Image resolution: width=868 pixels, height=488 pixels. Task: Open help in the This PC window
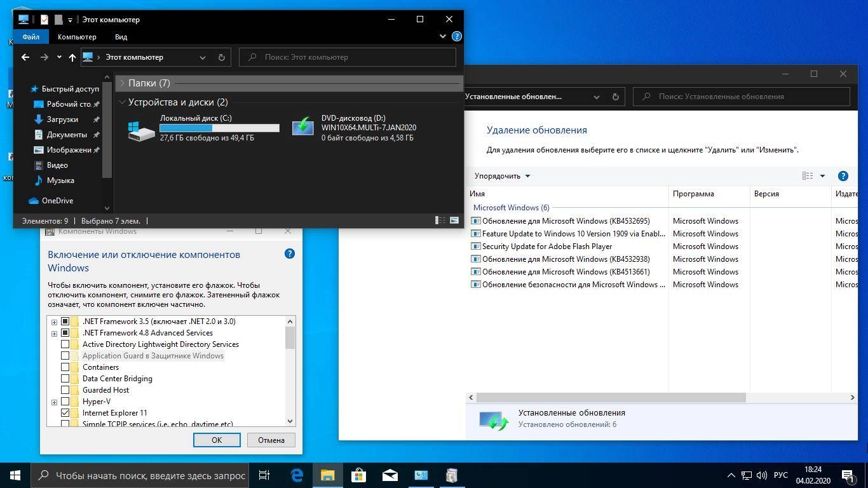point(456,36)
